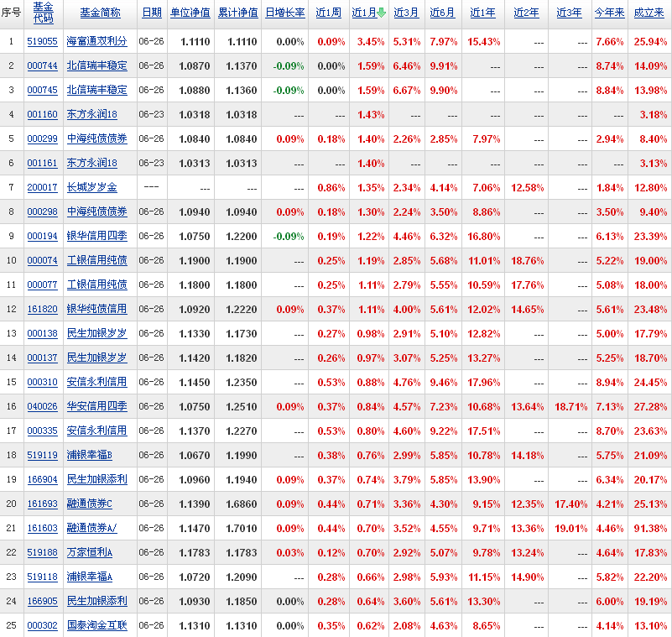
Task: Open the 银华纯债信用 fund name link
Action: pos(96,309)
